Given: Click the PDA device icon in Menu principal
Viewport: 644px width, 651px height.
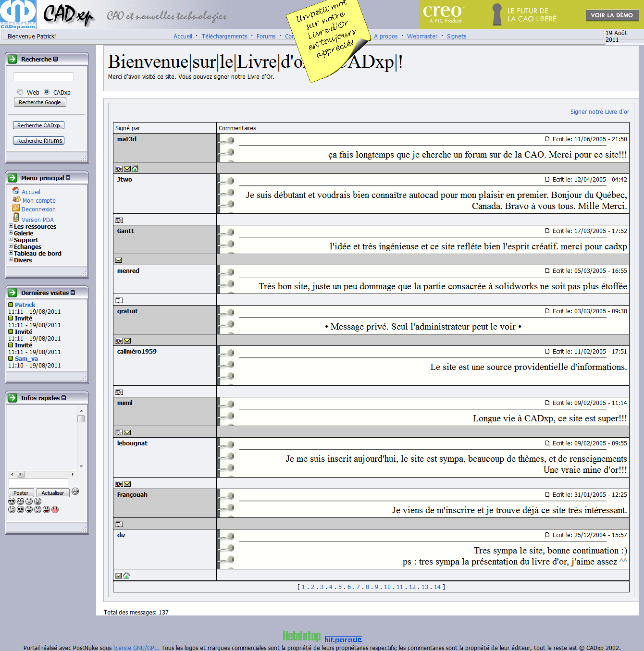Looking at the screenshot, I should [16, 218].
